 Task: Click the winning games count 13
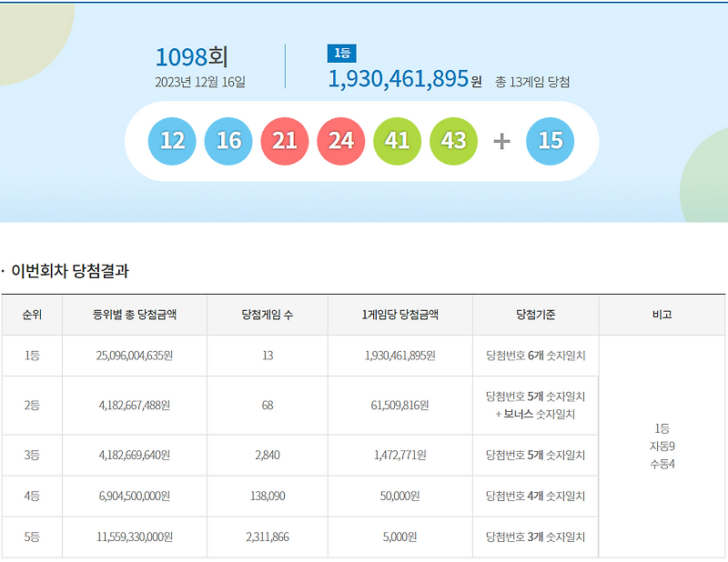pos(268,356)
